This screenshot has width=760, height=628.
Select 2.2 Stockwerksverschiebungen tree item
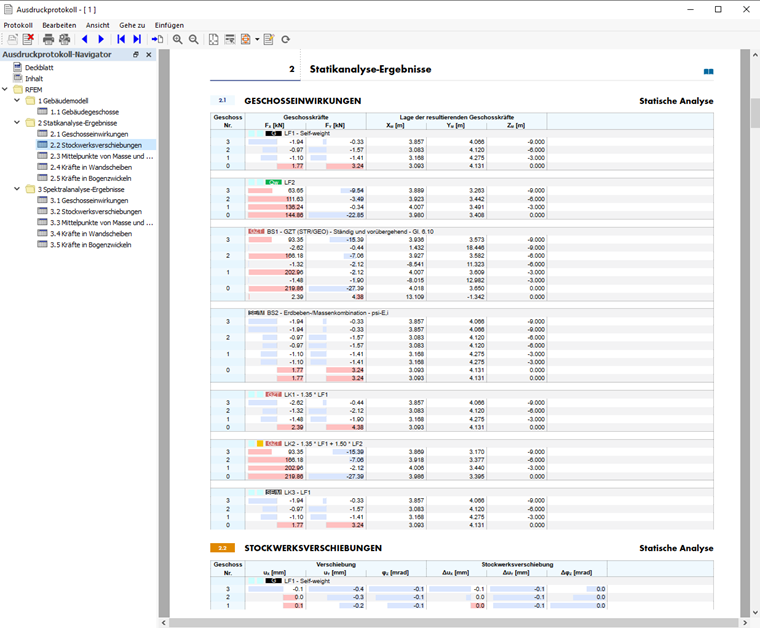click(x=96, y=145)
